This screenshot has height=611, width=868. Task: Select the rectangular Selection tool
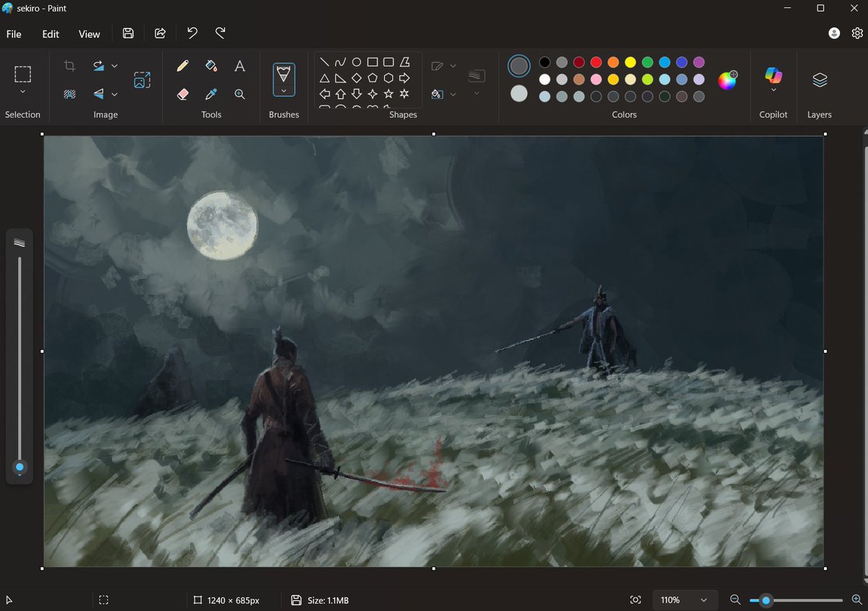22,74
